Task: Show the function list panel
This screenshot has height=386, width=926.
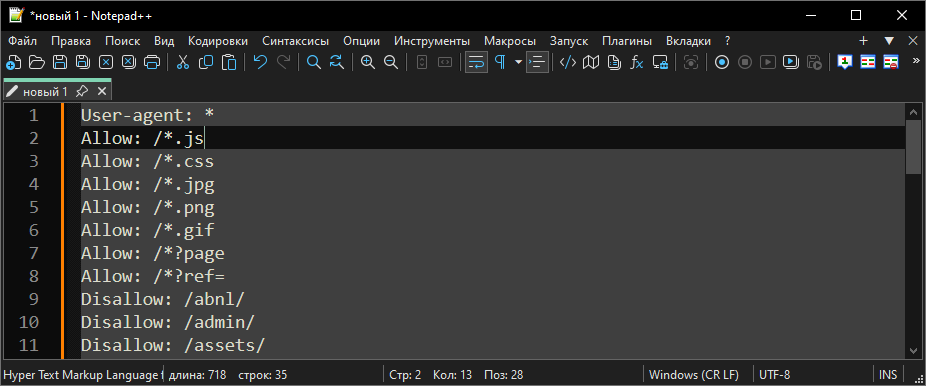Action: 637,62
